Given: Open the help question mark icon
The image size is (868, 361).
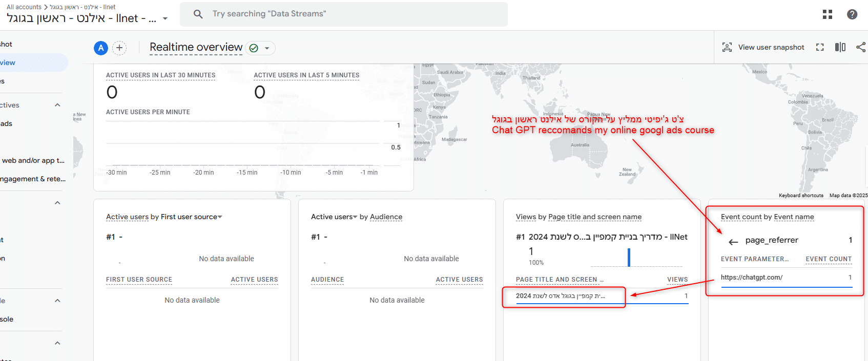Looking at the screenshot, I should (852, 14).
